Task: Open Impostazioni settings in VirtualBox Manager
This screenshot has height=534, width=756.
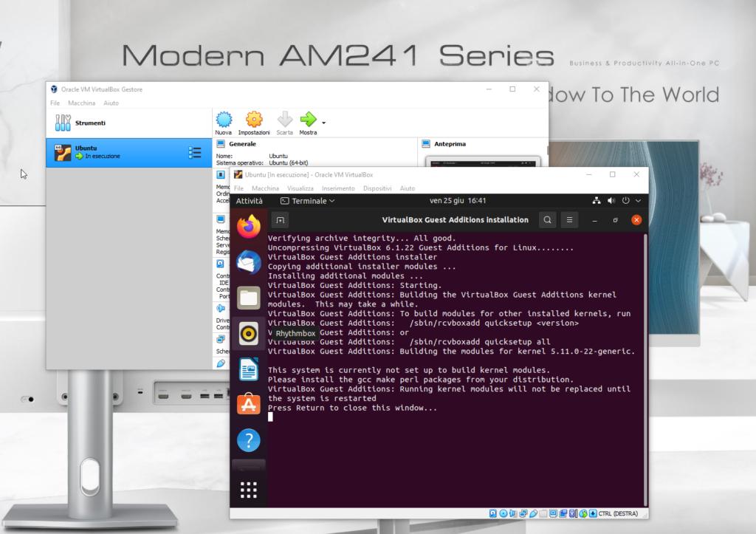Action: (x=254, y=123)
